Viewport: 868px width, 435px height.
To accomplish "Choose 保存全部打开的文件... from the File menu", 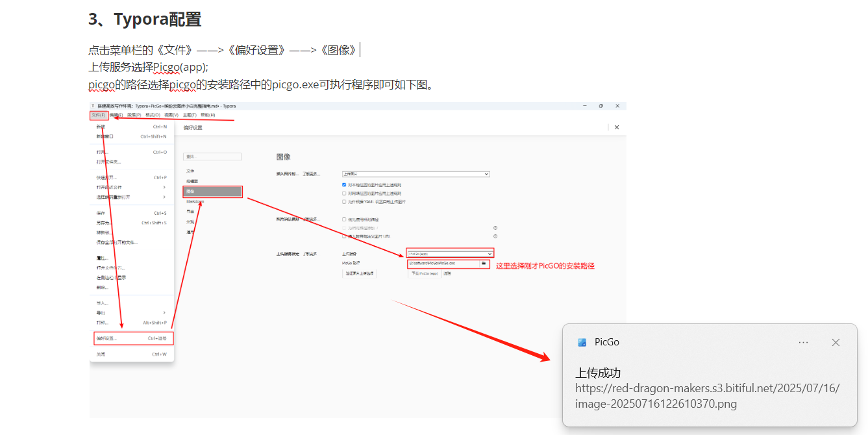I will point(132,242).
